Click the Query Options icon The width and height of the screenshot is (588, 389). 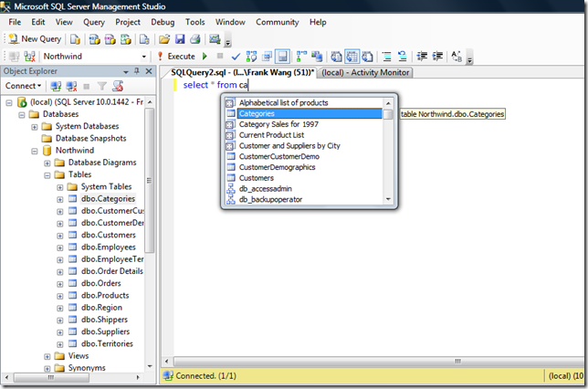click(x=267, y=57)
